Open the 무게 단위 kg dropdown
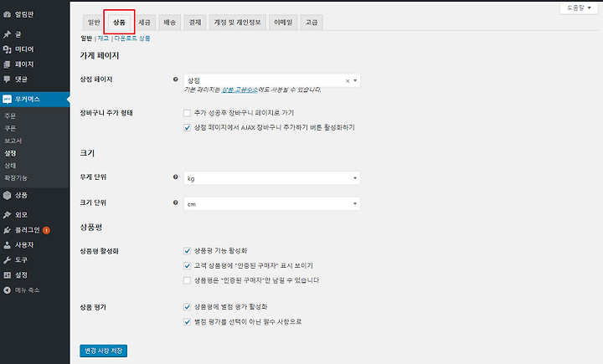603x364 pixels. tap(272, 178)
